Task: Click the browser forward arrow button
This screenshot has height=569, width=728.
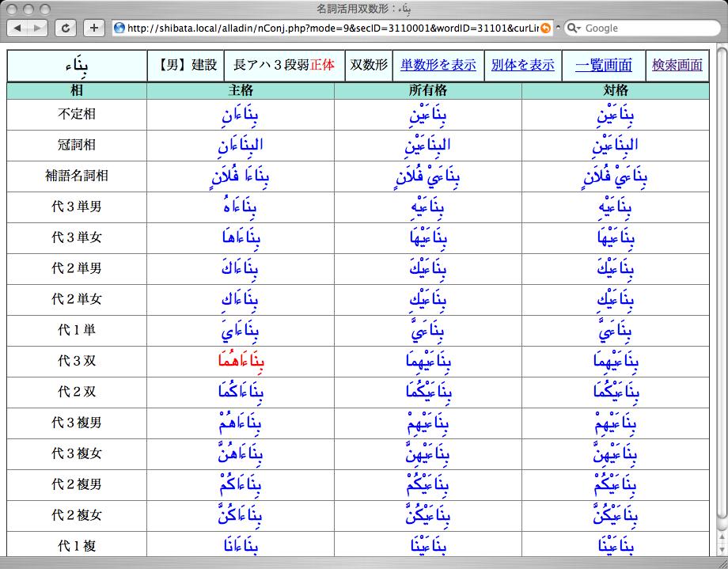Action: [x=38, y=28]
